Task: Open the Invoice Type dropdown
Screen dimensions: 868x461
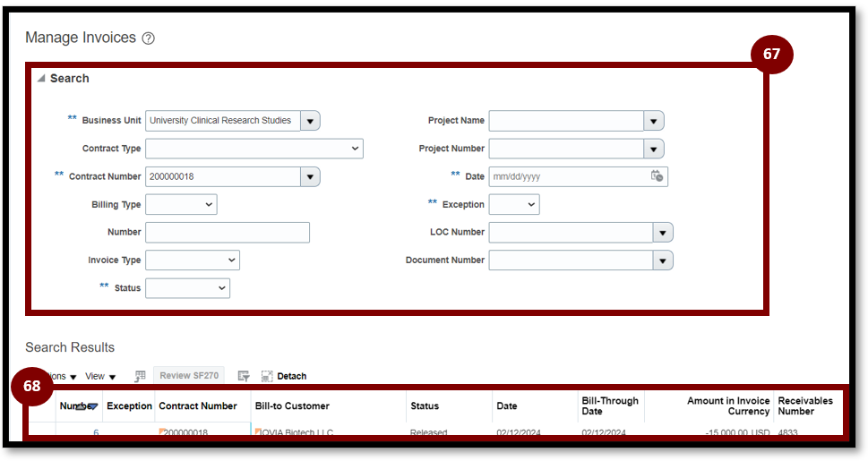Action: (x=193, y=260)
